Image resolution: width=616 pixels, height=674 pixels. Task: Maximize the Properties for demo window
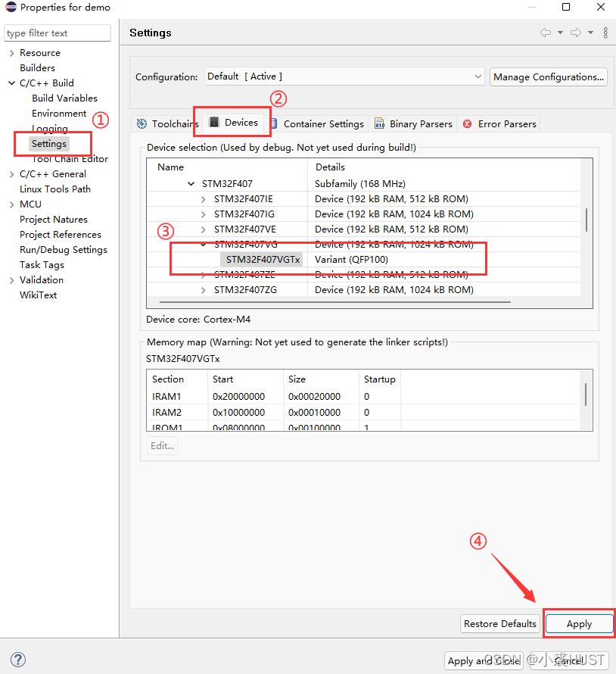point(566,7)
